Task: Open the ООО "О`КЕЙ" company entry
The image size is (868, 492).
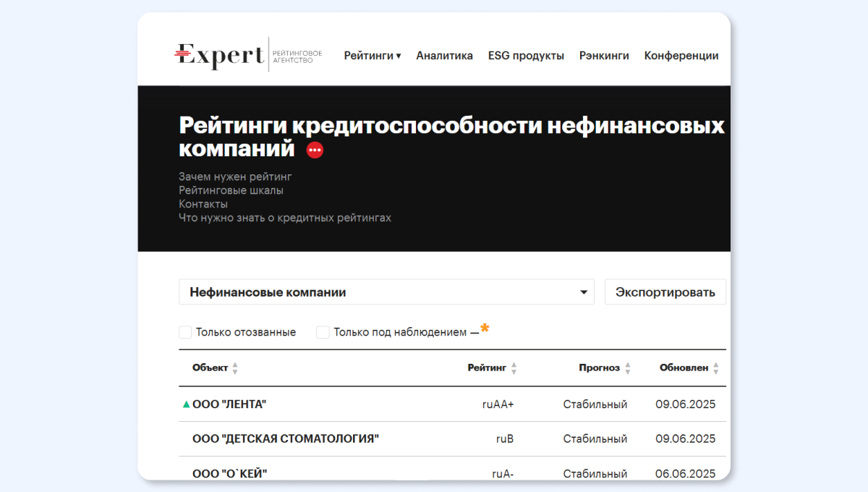Action: [230, 474]
